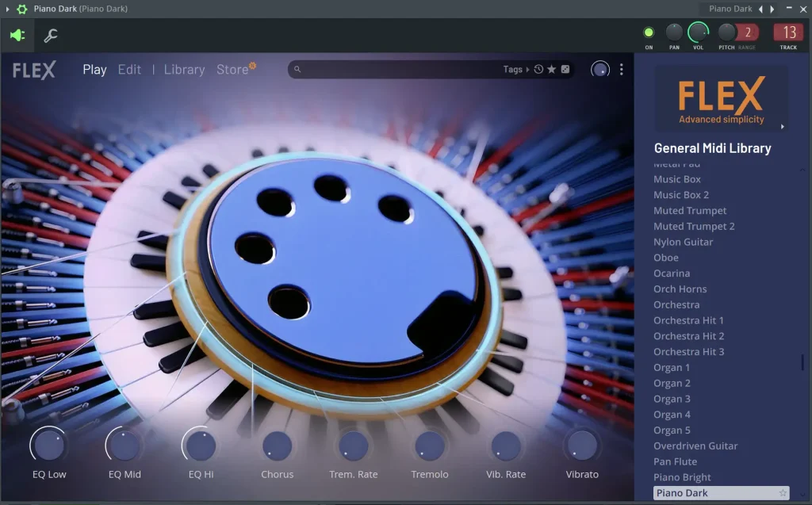Select the Muted Trumpet preset

pos(690,211)
